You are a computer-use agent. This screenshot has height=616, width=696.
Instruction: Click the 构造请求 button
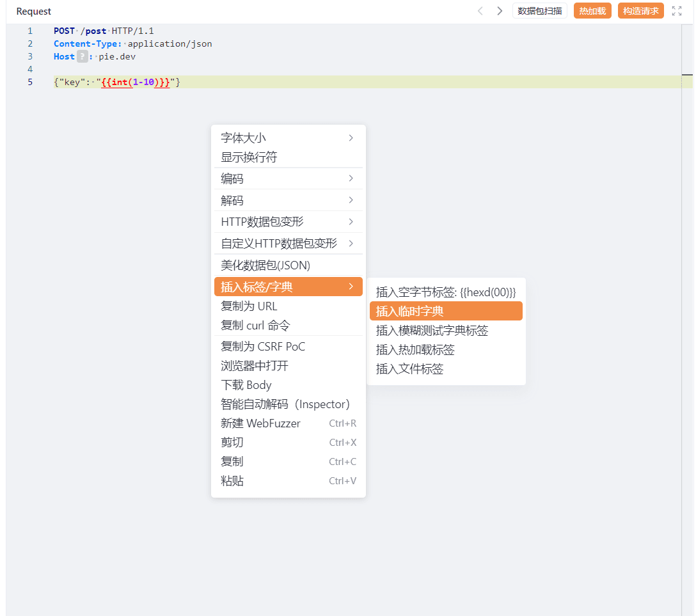click(x=640, y=11)
